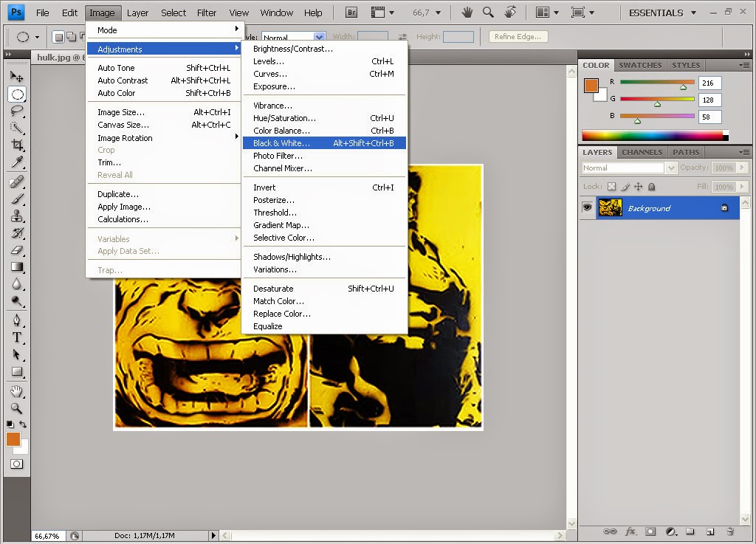Image resolution: width=756 pixels, height=544 pixels.
Task: Delete layer with the trash icon
Action: (730, 531)
